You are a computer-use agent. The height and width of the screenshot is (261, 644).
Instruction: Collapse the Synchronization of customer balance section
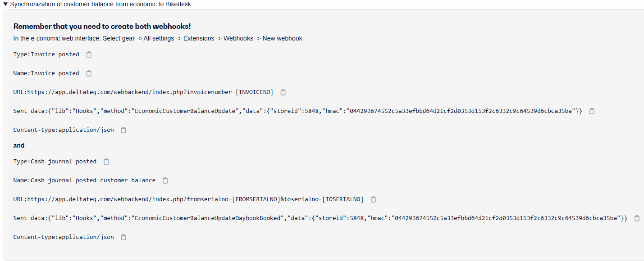(5, 4)
